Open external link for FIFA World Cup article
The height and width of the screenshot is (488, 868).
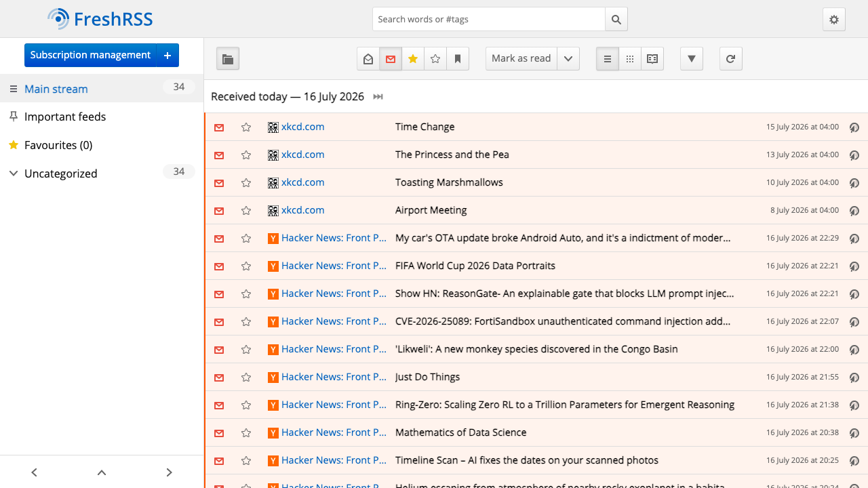(x=854, y=266)
